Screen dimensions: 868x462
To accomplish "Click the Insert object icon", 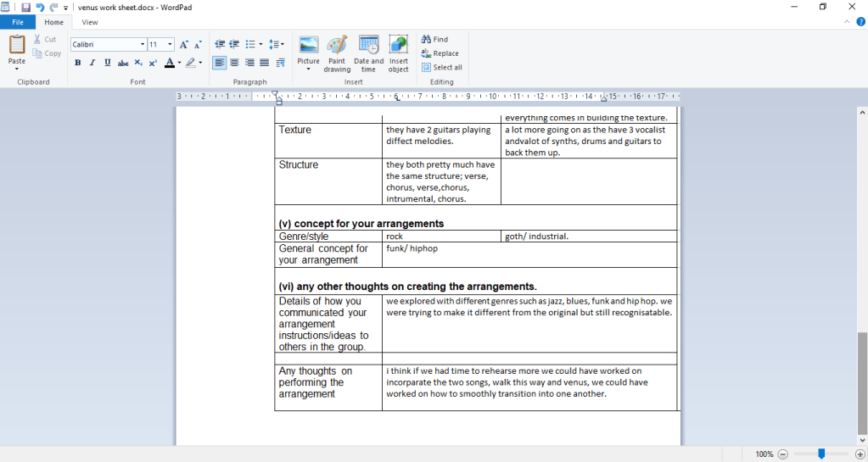I will click(x=398, y=53).
